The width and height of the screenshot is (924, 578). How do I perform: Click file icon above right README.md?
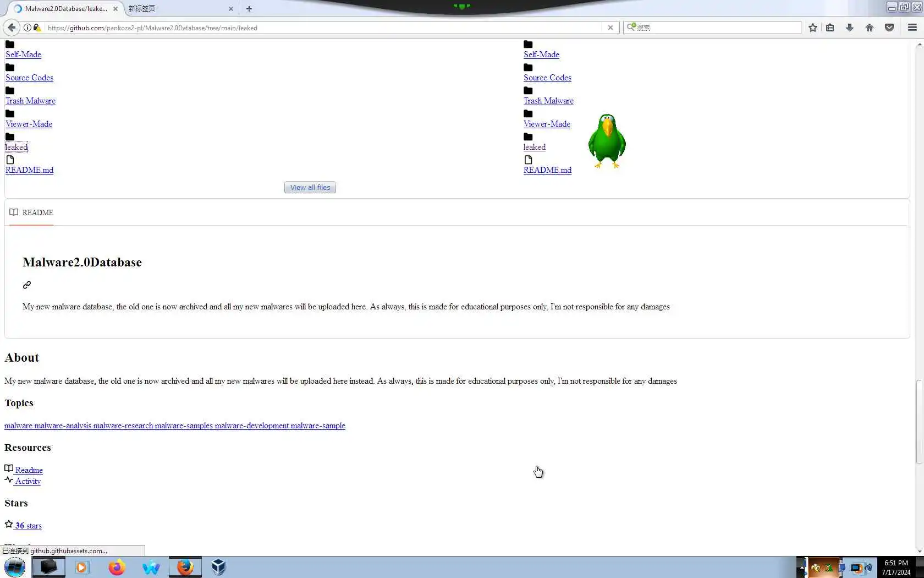[x=528, y=160]
